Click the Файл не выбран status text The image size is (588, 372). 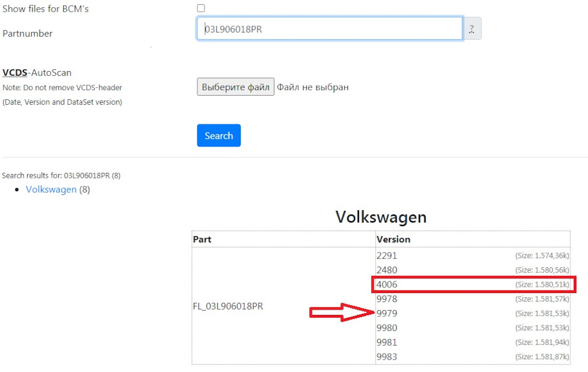313,87
